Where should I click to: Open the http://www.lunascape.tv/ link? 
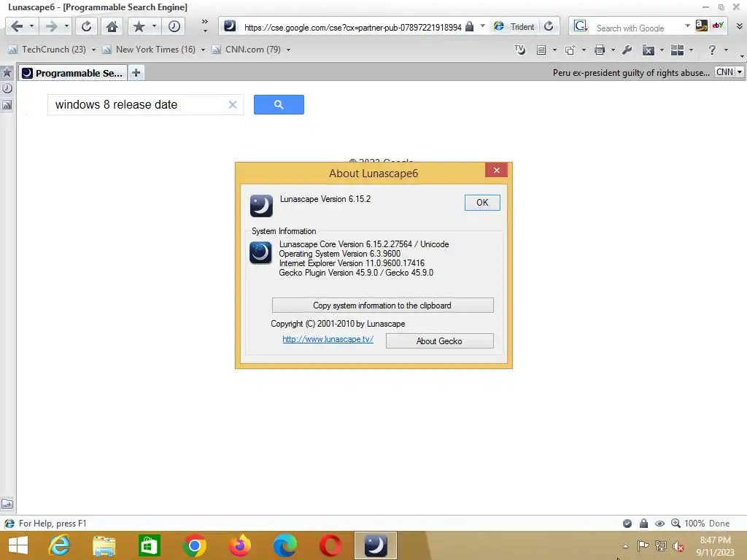click(x=328, y=339)
